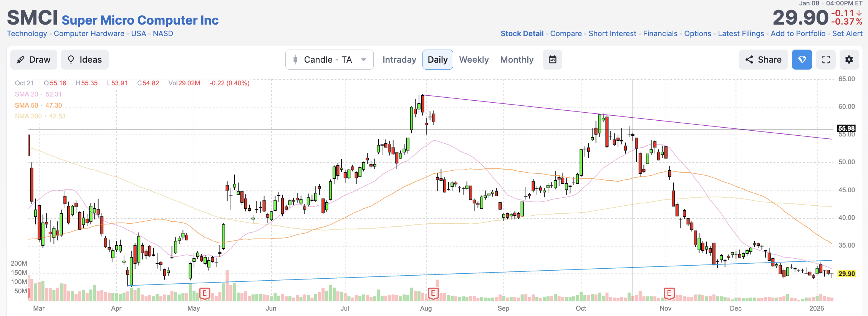Open the Stock Detail link
Image resolution: width=868 pixels, height=316 pixels.
[522, 33]
